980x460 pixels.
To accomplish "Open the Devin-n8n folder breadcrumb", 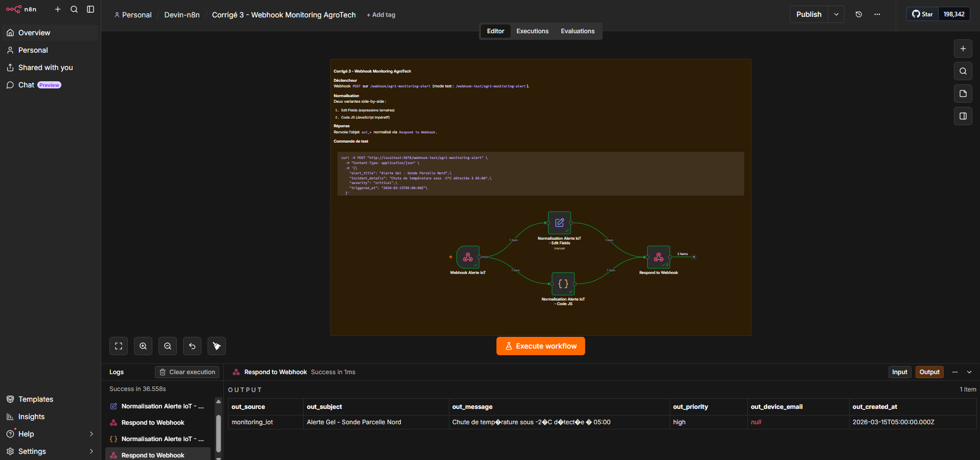I will pyautogui.click(x=182, y=15).
